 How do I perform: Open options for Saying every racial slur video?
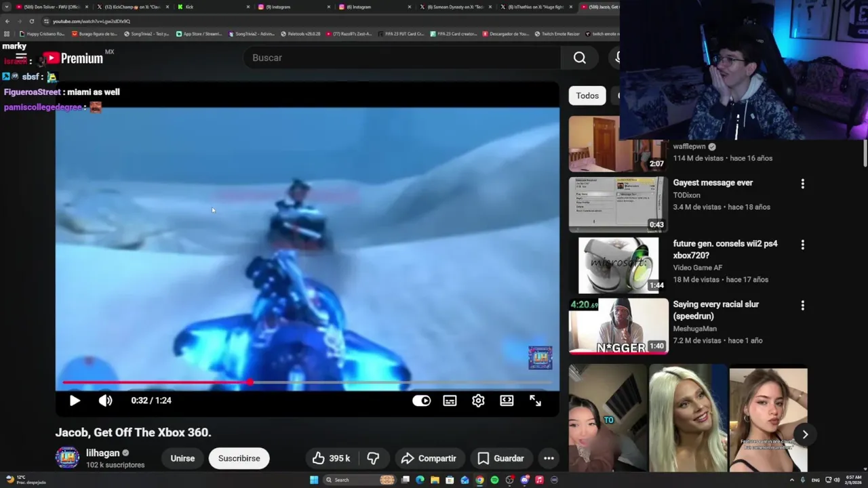pyautogui.click(x=803, y=306)
